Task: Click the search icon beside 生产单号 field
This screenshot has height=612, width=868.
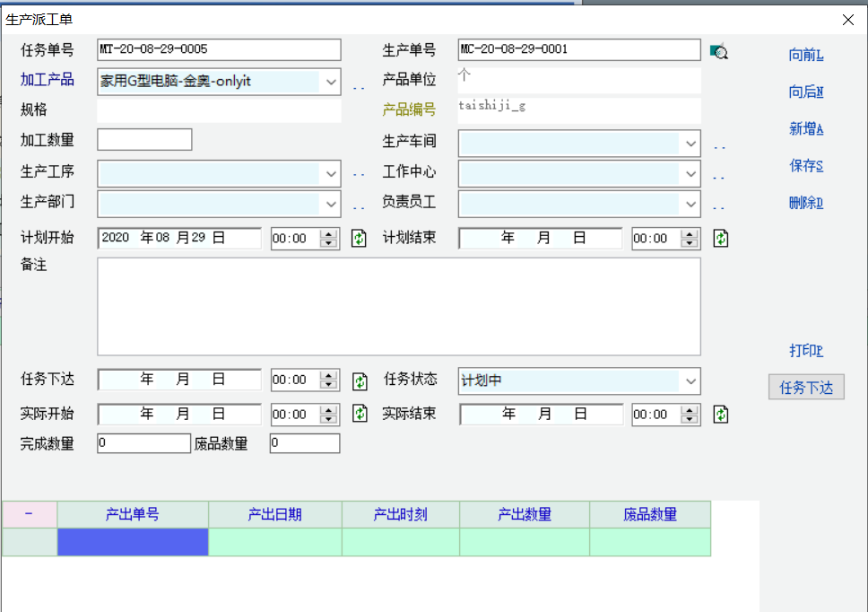Action: tap(718, 51)
